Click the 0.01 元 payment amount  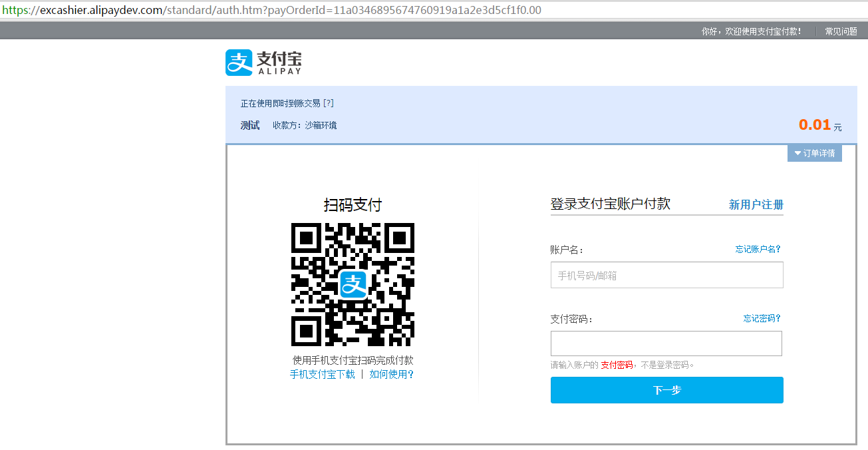click(820, 125)
